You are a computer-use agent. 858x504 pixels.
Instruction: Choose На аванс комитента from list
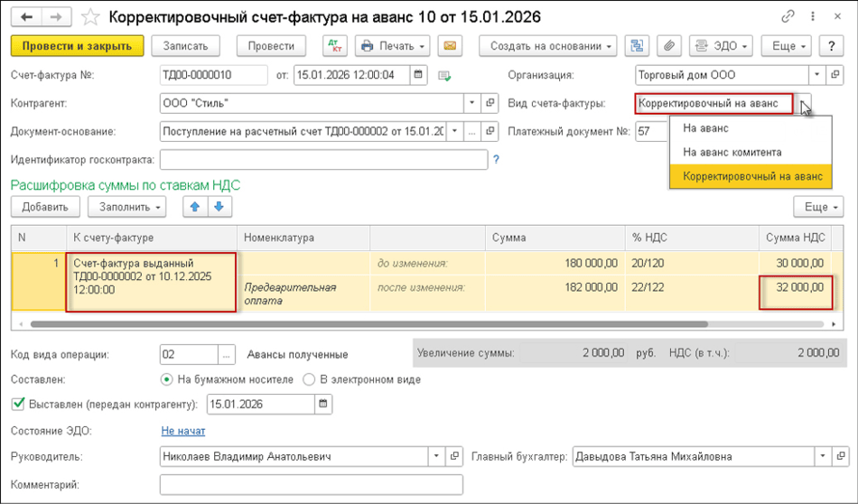(732, 152)
